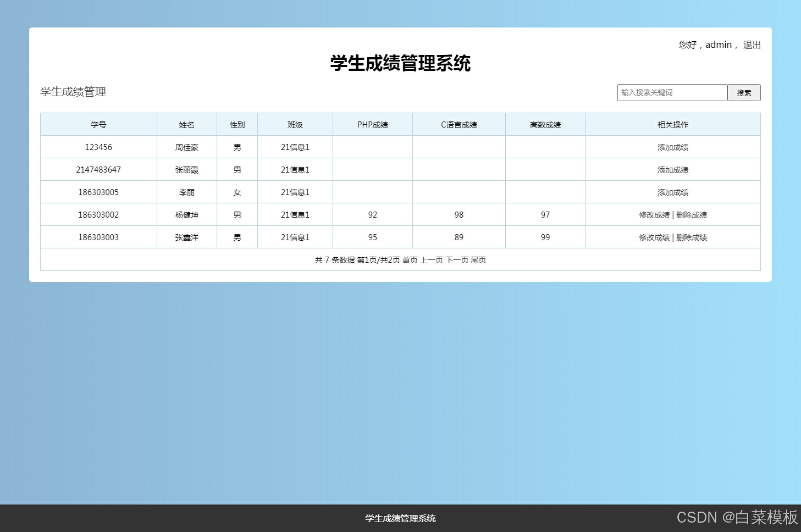
Task: Click 删除成绩 for student 杨健坤
Action: point(692,215)
